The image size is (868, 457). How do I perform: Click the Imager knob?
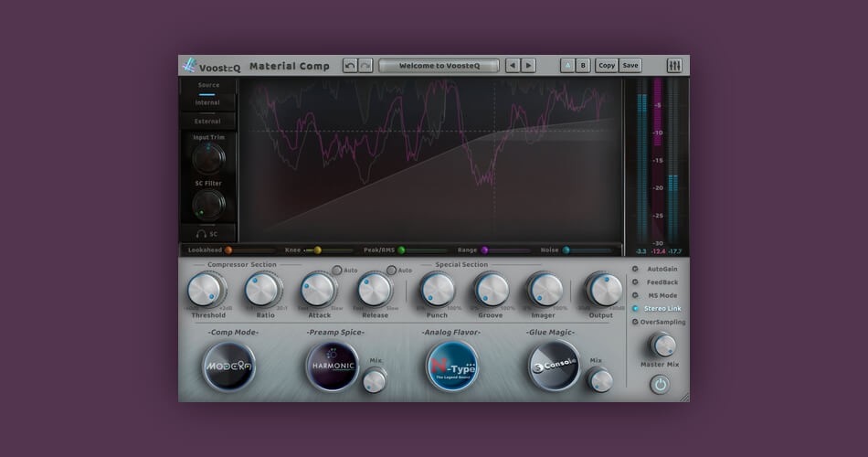pyautogui.click(x=545, y=290)
